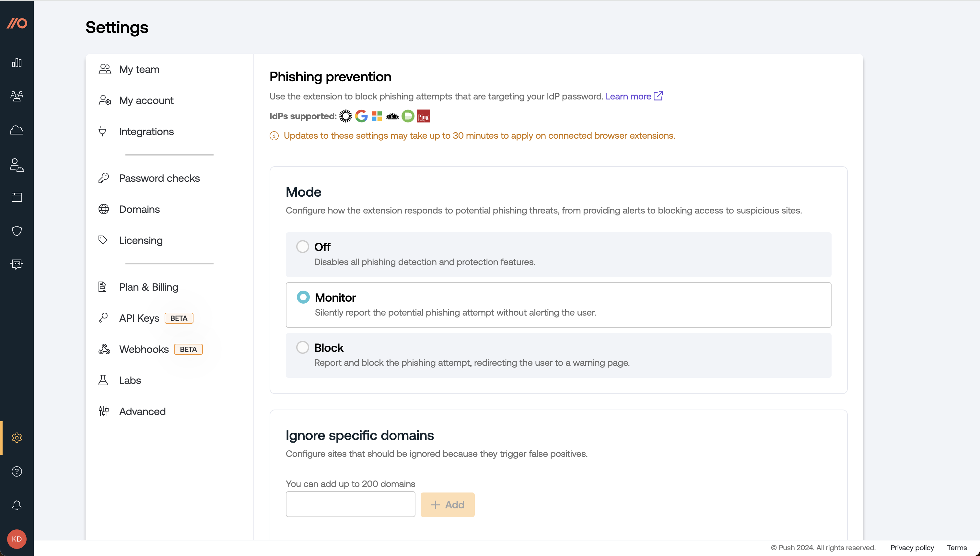The width and height of the screenshot is (980, 556).
Task: Click the KD user avatar
Action: (17, 539)
